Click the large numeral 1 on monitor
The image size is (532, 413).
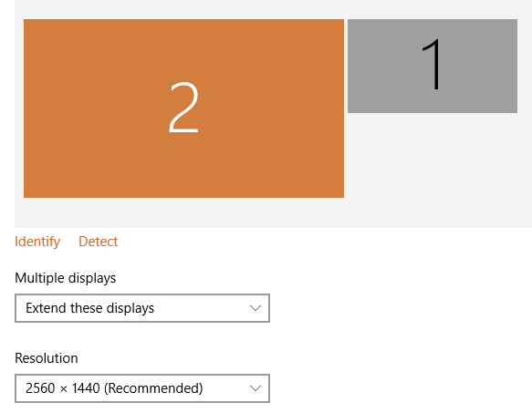(x=433, y=64)
